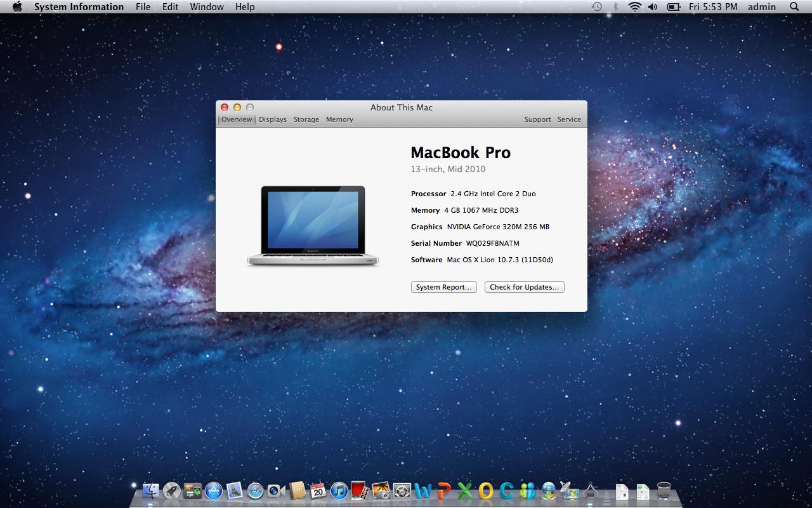Minimize the About This Mac window

click(237, 107)
